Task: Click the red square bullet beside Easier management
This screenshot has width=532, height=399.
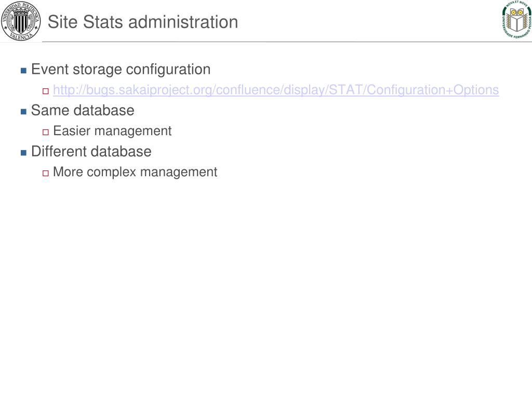Action: tap(46, 132)
